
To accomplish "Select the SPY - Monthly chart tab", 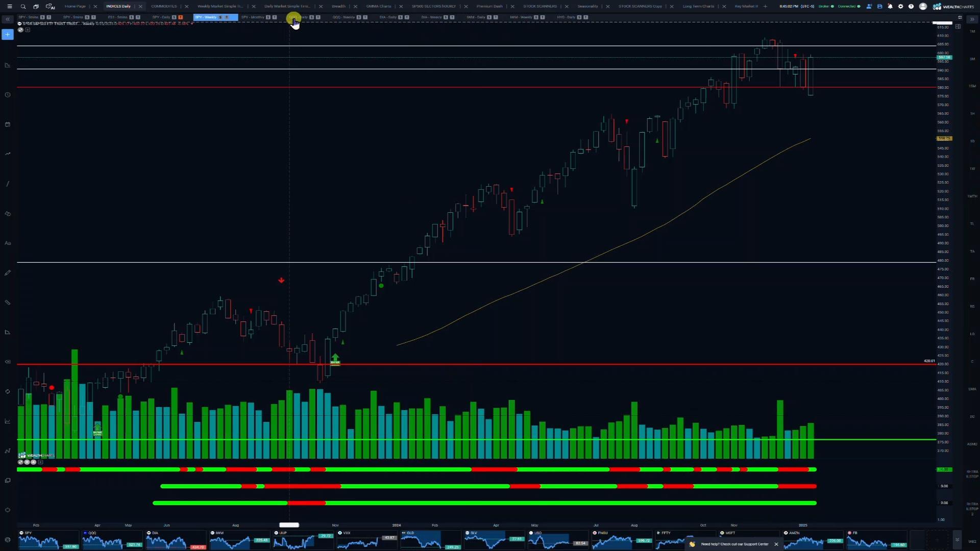I will coord(253,17).
